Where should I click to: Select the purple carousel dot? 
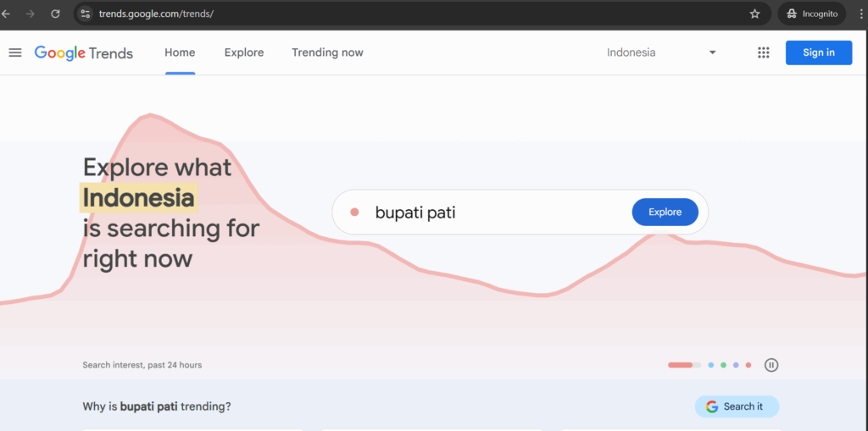click(736, 365)
